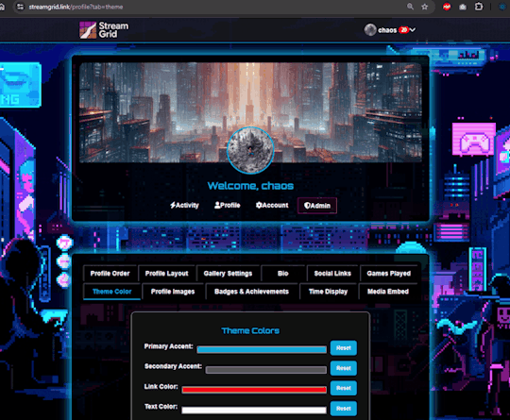The width and height of the screenshot is (510, 420).
Task: Switch to Gallery Settings tab
Action: 228,274
